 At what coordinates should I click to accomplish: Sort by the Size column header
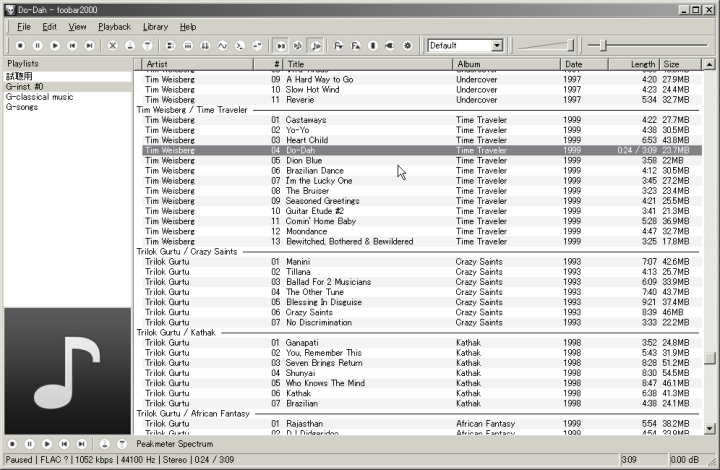click(x=681, y=64)
